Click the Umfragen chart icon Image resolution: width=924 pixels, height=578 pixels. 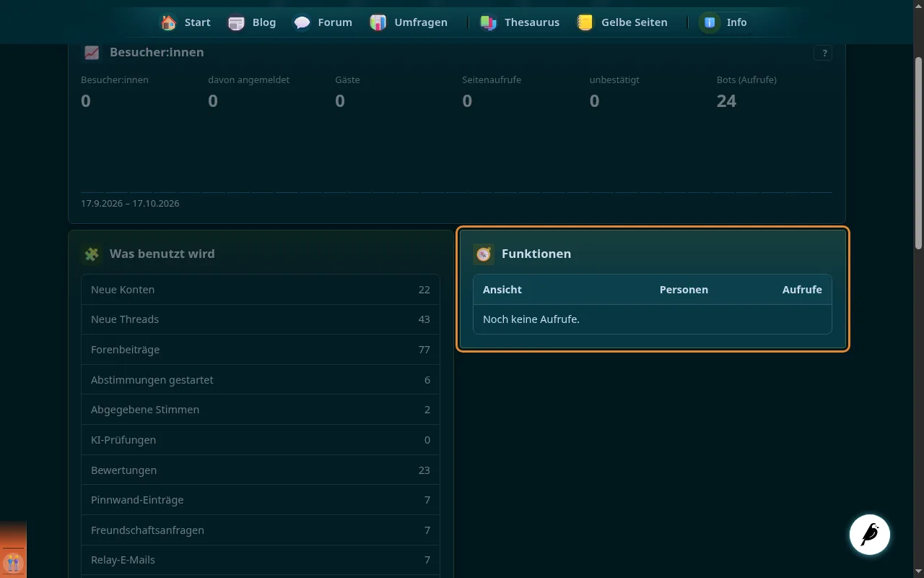(378, 22)
